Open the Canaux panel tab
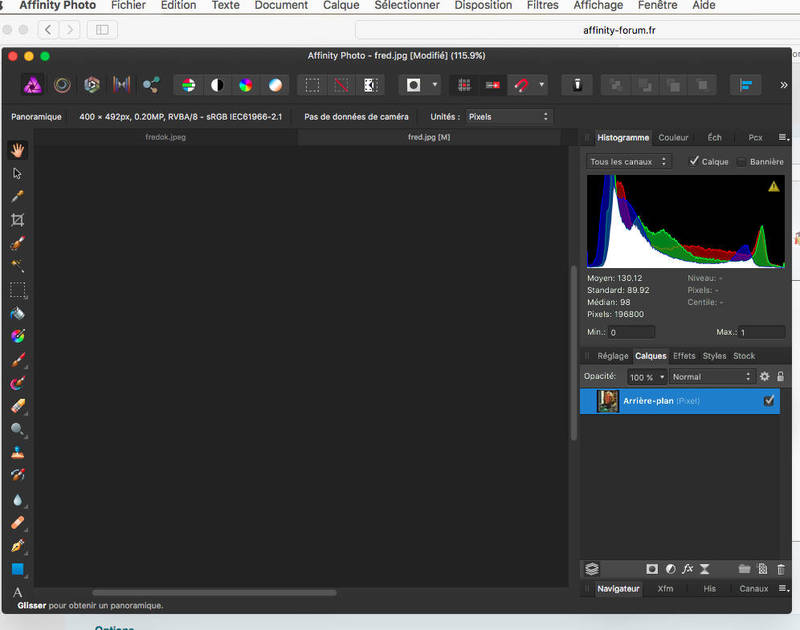Screen dimensions: 800x630 click(x=754, y=589)
